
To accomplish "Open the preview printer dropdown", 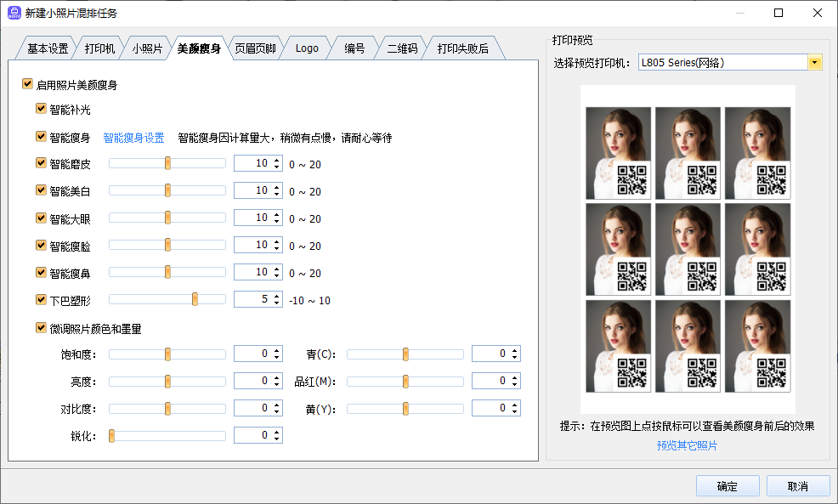I will click(814, 63).
